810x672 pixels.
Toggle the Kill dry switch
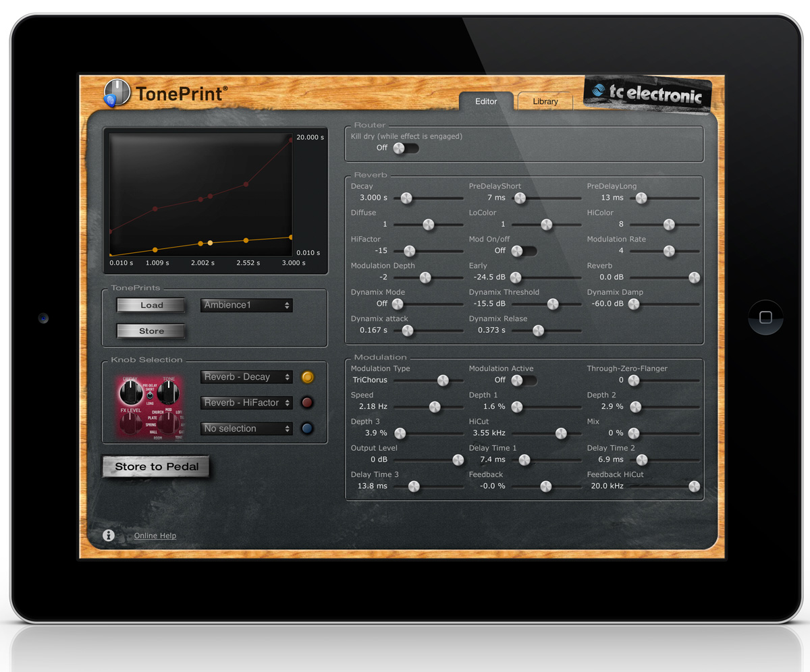(x=406, y=148)
